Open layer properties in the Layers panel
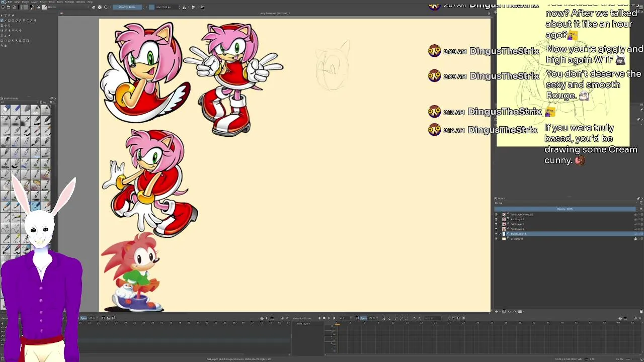 click(x=520, y=311)
